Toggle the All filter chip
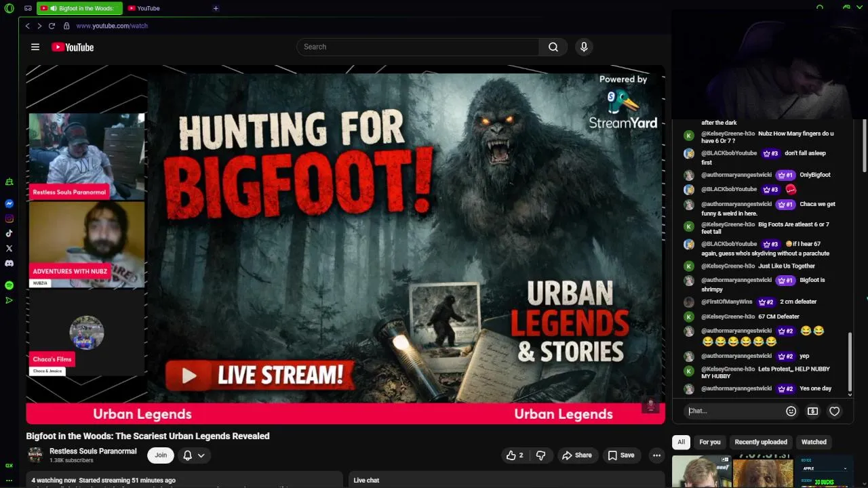The width and height of the screenshot is (868, 488). 681,442
